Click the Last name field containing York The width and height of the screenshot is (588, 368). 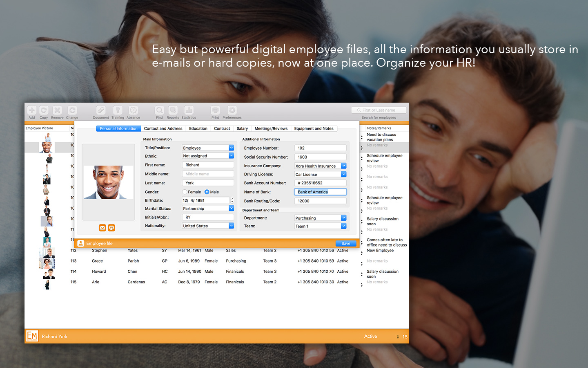click(x=208, y=183)
